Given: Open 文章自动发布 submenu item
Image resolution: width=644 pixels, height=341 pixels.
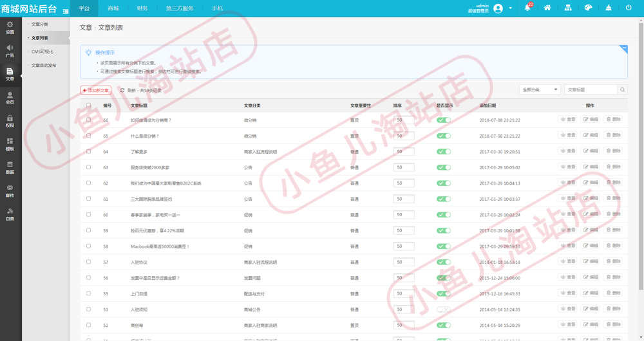Looking at the screenshot, I should pos(44,65).
